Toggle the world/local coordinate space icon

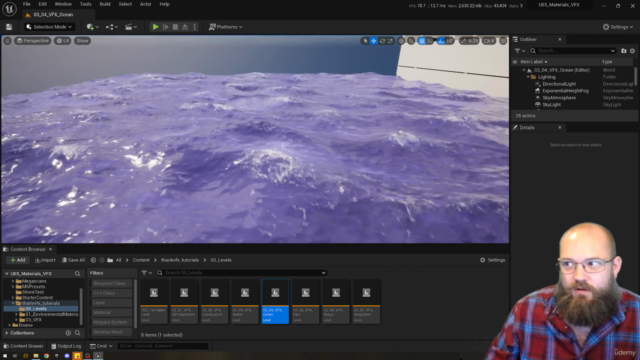coord(401,41)
